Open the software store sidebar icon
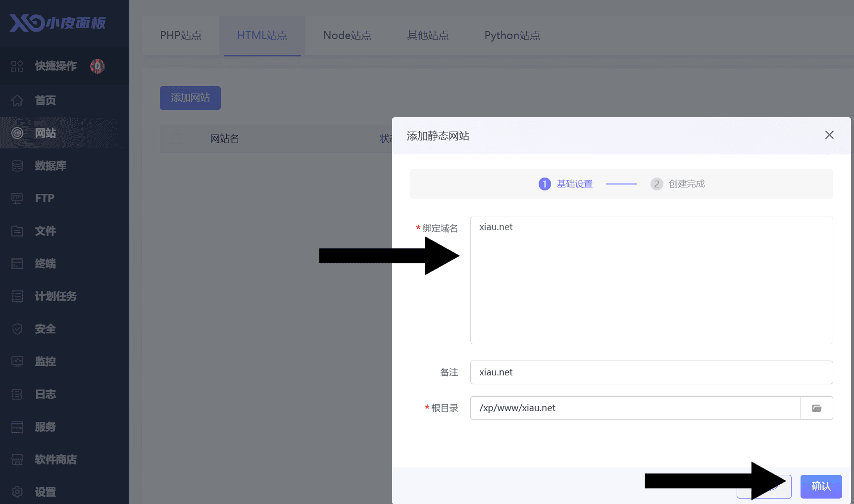The width and height of the screenshot is (854, 504). tap(17, 459)
